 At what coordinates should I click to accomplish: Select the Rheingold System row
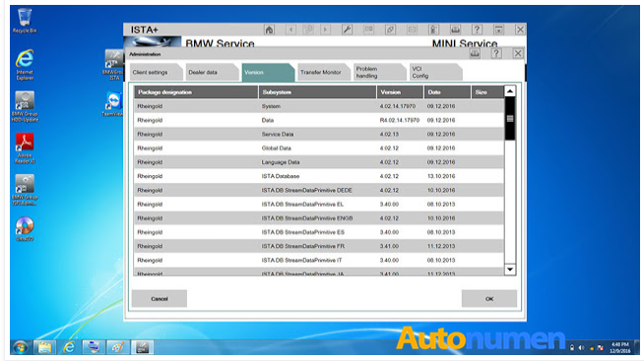tap(319, 106)
